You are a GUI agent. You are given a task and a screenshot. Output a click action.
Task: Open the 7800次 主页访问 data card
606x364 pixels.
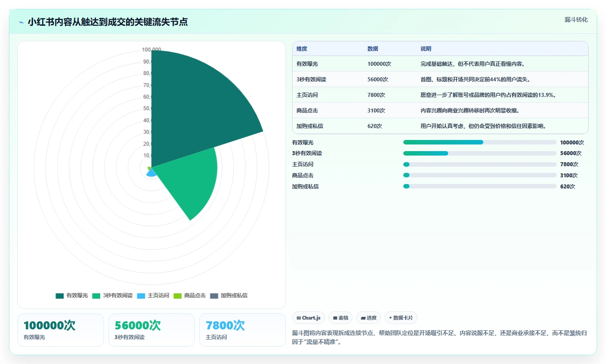pyautogui.click(x=242, y=330)
